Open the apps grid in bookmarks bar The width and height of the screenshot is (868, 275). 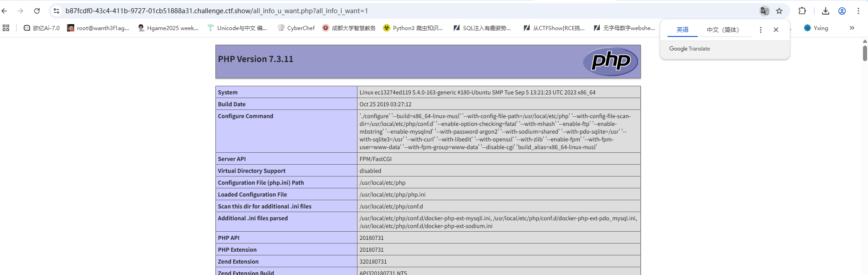click(x=6, y=28)
